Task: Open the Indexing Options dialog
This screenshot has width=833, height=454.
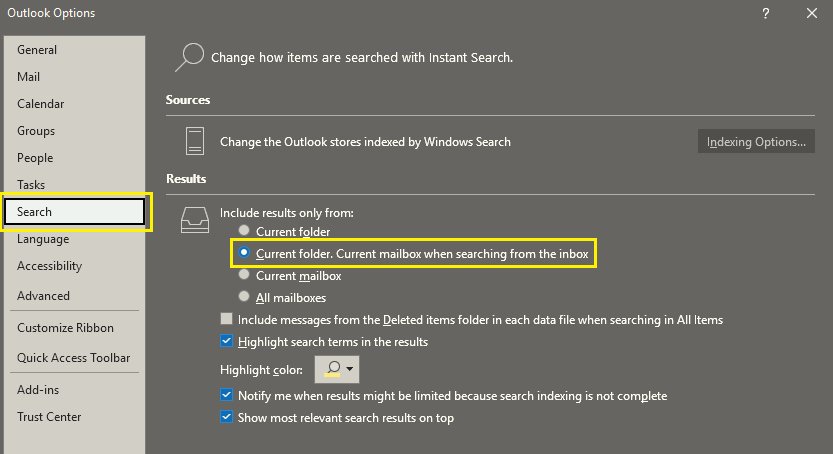Action: [x=756, y=142]
